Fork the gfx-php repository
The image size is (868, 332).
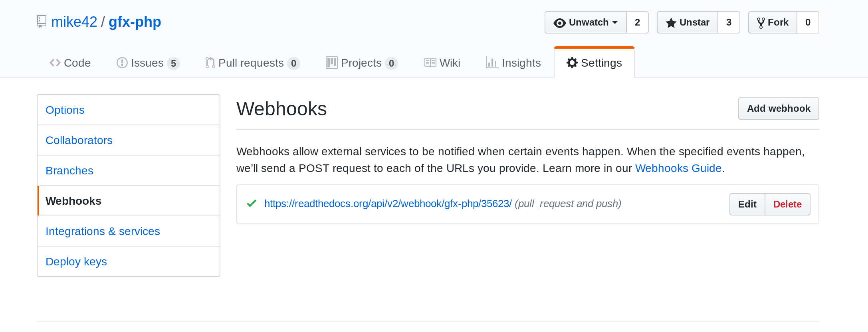(773, 22)
